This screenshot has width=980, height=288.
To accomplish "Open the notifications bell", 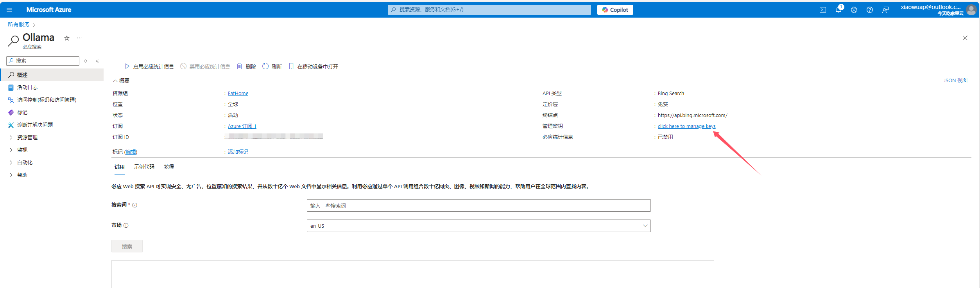I will pos(838,10).
